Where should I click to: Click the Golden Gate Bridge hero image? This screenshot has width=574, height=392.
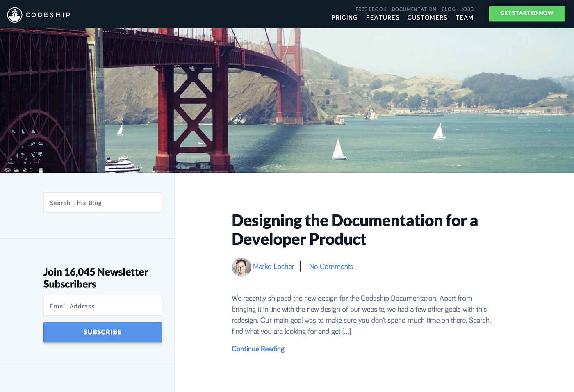(x=287, y=100)
